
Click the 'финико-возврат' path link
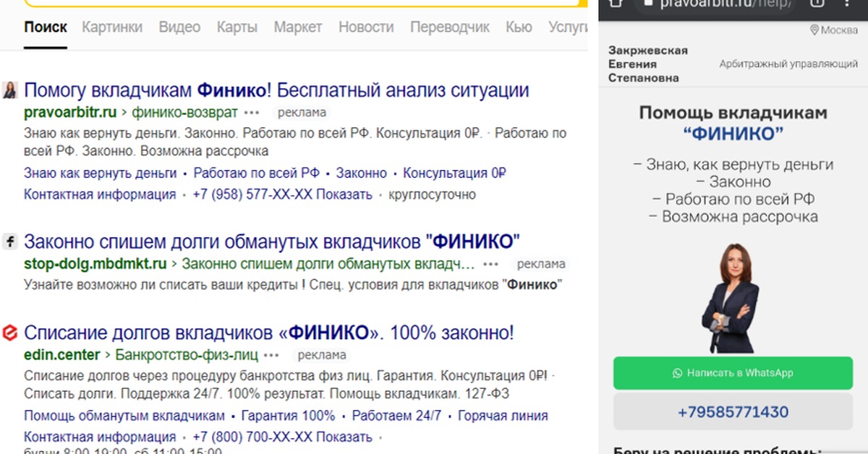tap(184, 112)
